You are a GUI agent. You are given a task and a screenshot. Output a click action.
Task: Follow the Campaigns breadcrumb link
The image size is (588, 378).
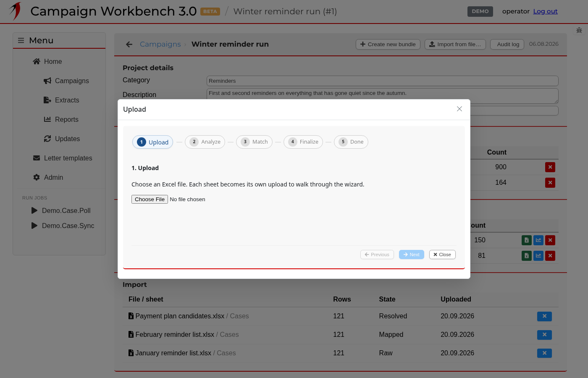click(x=160, y=44)
